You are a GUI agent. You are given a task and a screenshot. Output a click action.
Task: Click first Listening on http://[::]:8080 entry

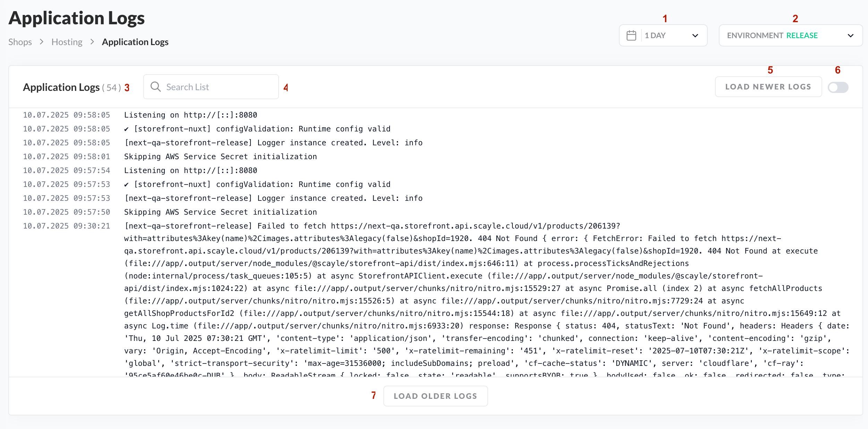190,115
